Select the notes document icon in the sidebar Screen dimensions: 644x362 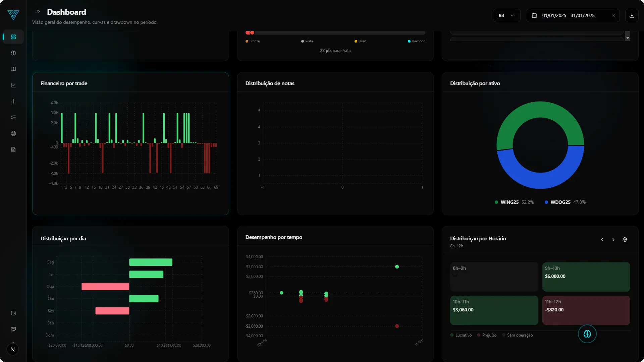click(13, 149)
